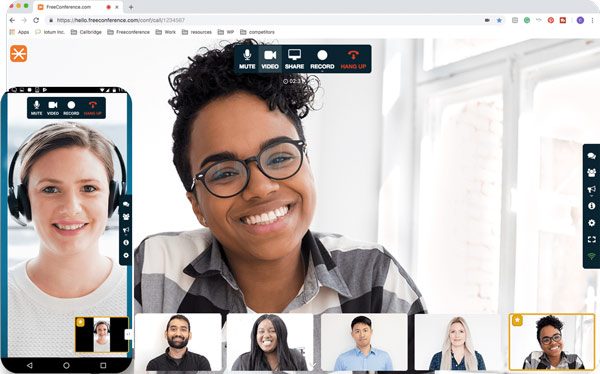
Task: Select the blonde woman's video thumbnail
Action: pos(457,342)
